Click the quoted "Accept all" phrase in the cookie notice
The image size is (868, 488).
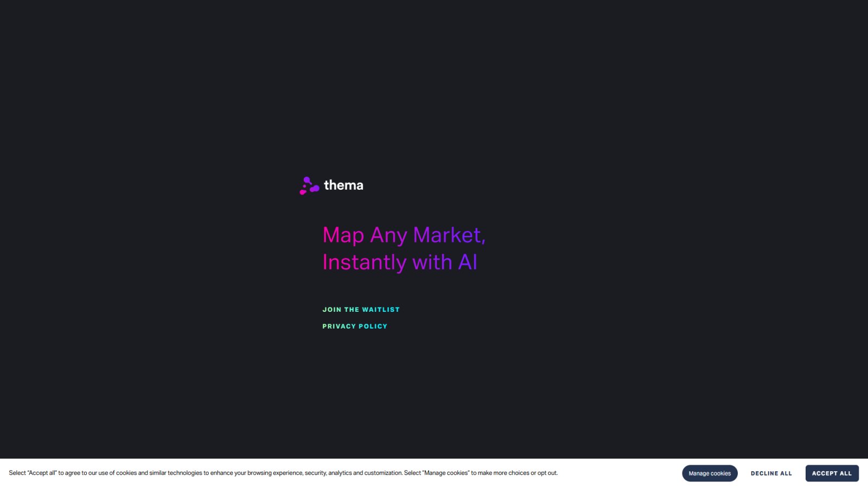point(42,473)
